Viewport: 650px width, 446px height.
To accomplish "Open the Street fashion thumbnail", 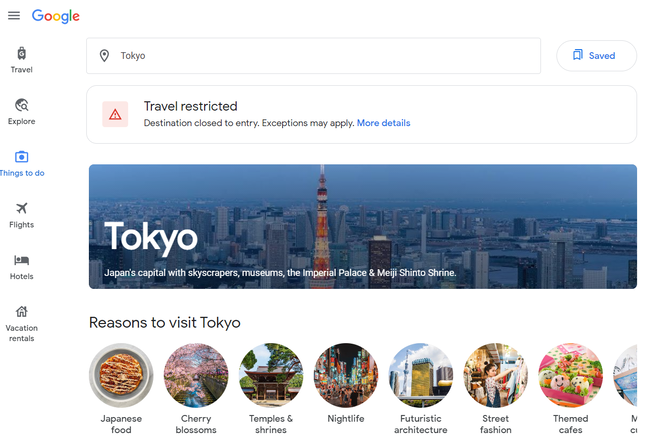I will tap(496, 375).
